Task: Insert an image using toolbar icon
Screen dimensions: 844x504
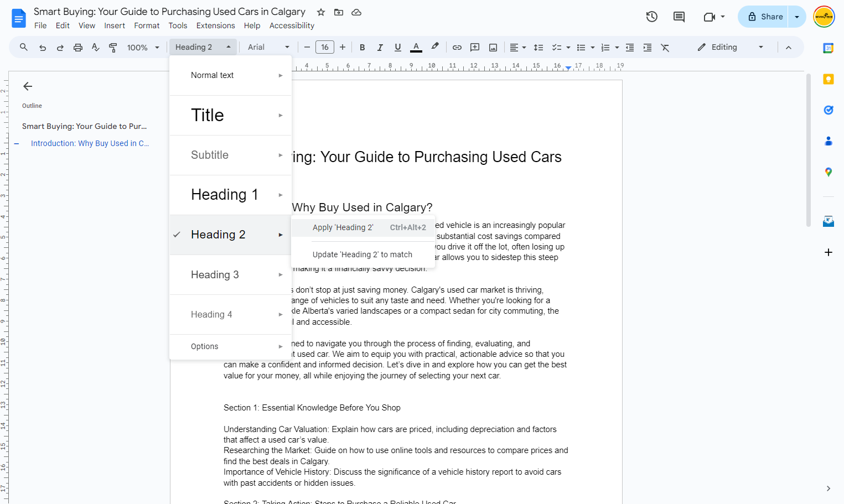Action: [x=493, y=48]
